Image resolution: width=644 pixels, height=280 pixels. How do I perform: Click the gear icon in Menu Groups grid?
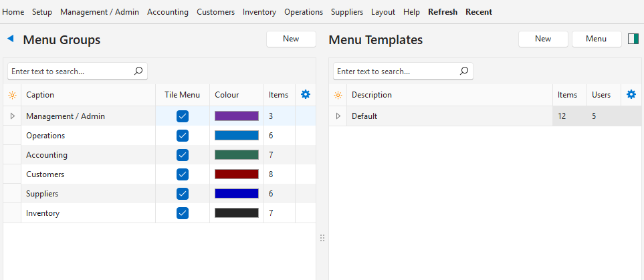click(306, 95)
